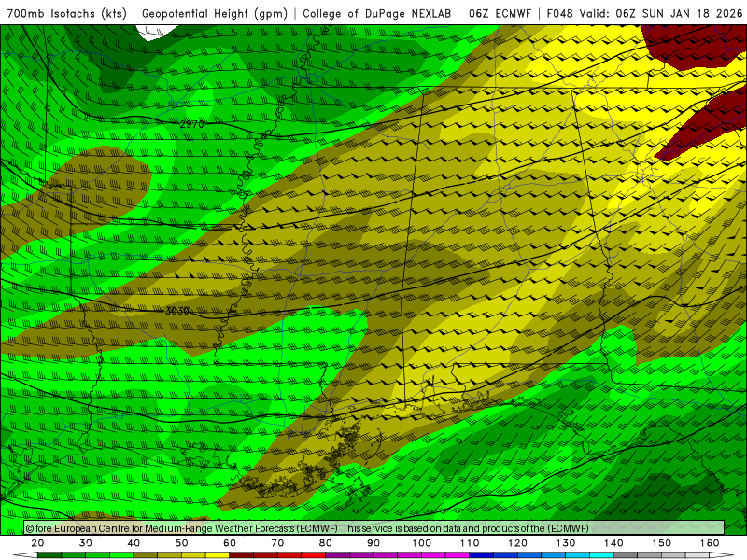Click the 90 label on the color bar
This screenshot has height=560, width=747.
tap(374, 543)
